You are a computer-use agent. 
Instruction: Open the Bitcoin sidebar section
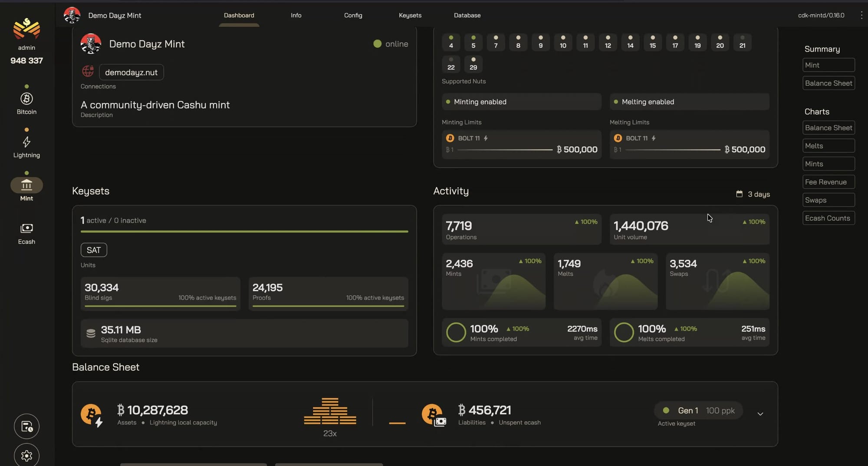point(26,103)
